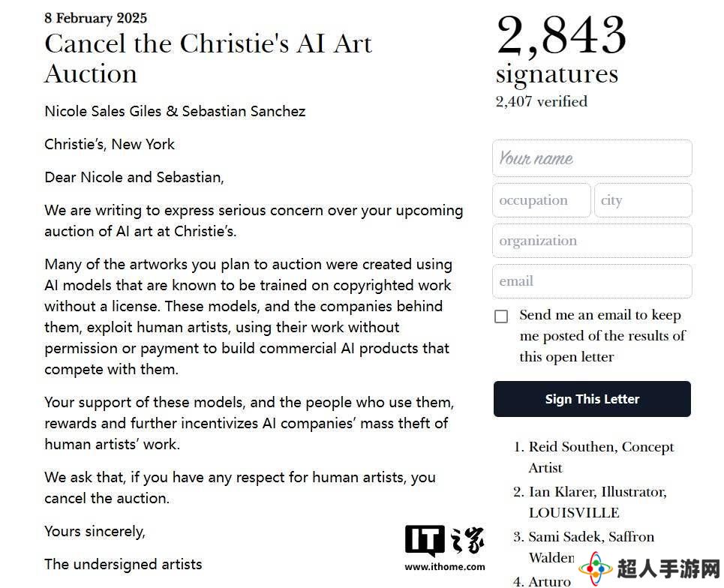
Task: Click the fourth signer Arturo
Action: click(x=542, y=581)
